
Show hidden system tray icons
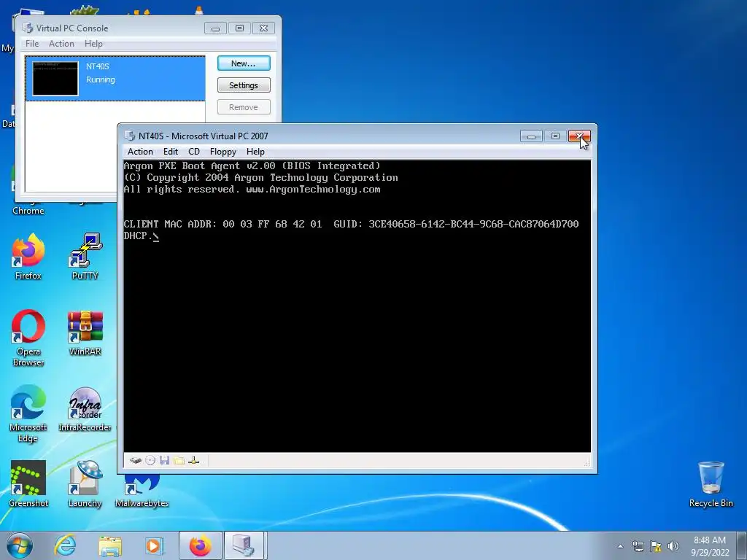(x=620, y=546)
